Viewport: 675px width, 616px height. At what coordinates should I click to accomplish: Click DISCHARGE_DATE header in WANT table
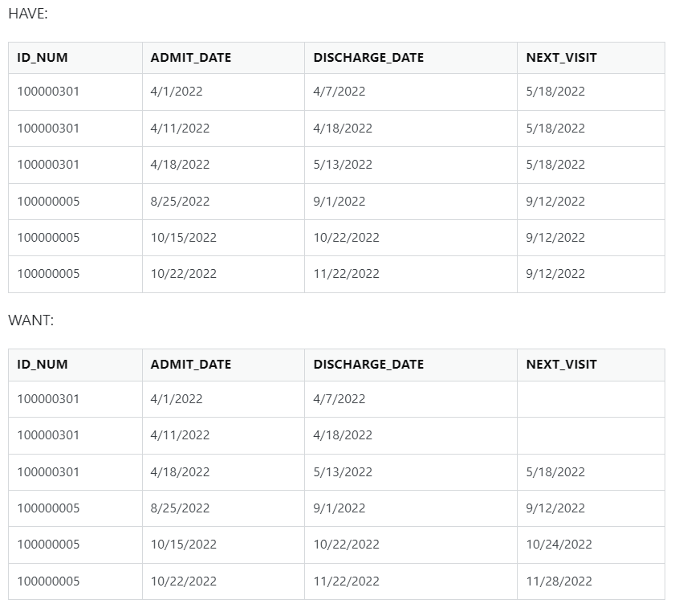tap(368, 365)
